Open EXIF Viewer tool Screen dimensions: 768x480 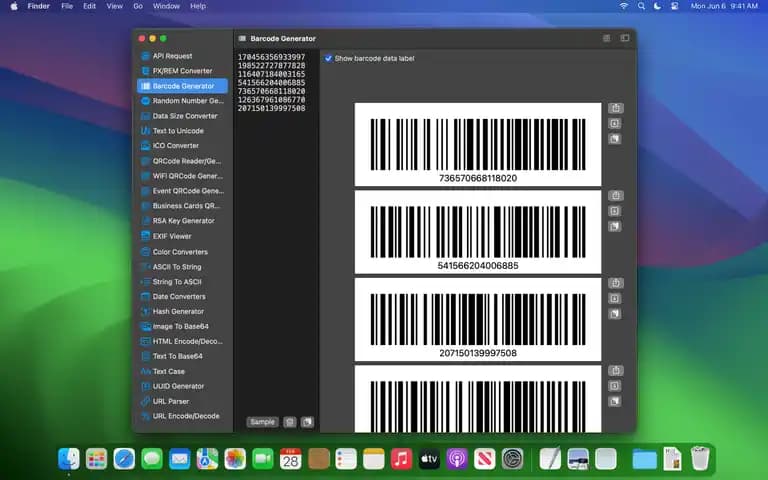[x=182, y=236]
